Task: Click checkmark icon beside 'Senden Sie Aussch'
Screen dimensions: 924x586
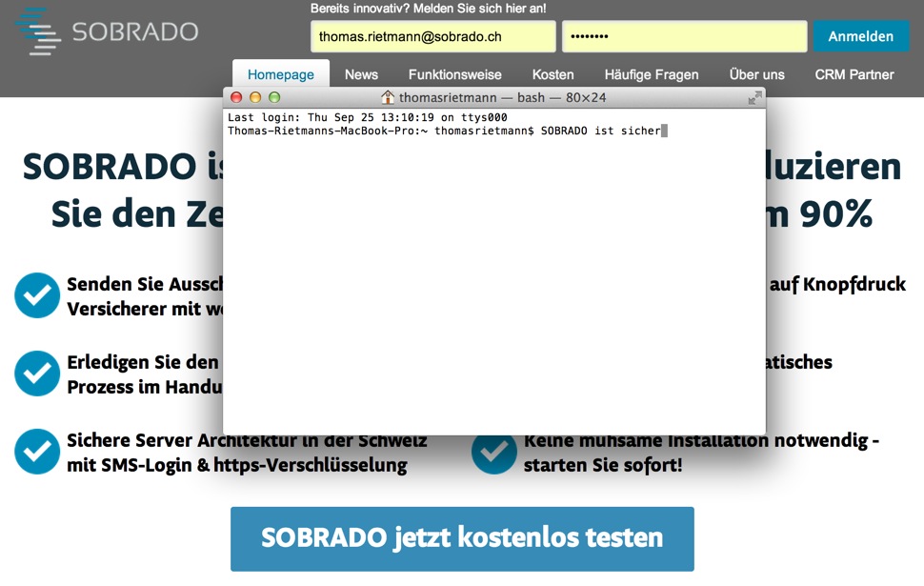Action: point(37,295)
